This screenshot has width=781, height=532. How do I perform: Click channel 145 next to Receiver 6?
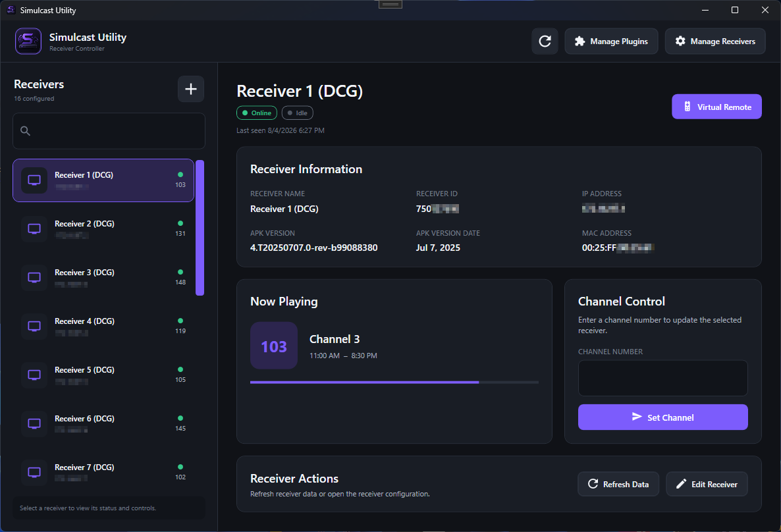[180, 429]
